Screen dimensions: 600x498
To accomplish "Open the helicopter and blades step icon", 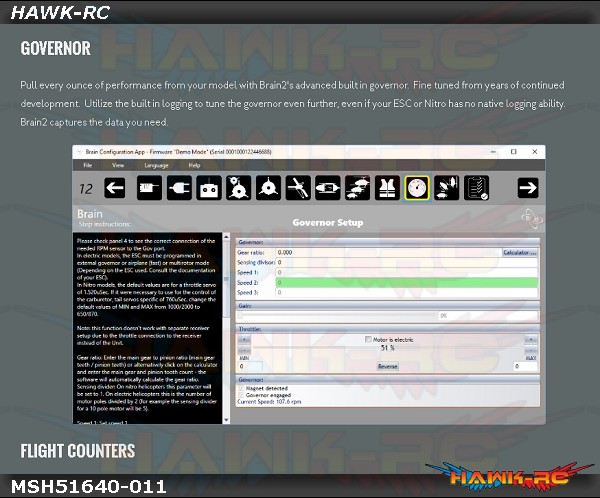I will click(447, 188).
